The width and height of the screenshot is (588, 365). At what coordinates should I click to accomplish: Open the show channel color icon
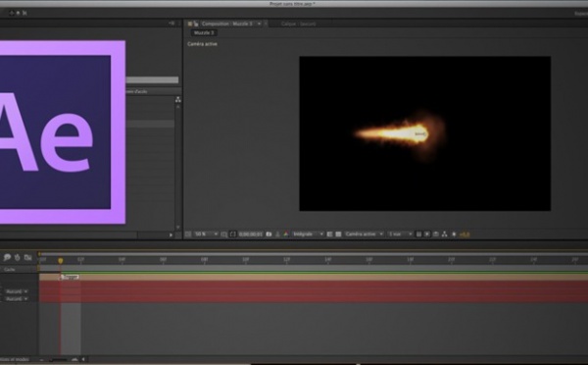[x=286, y=234]
